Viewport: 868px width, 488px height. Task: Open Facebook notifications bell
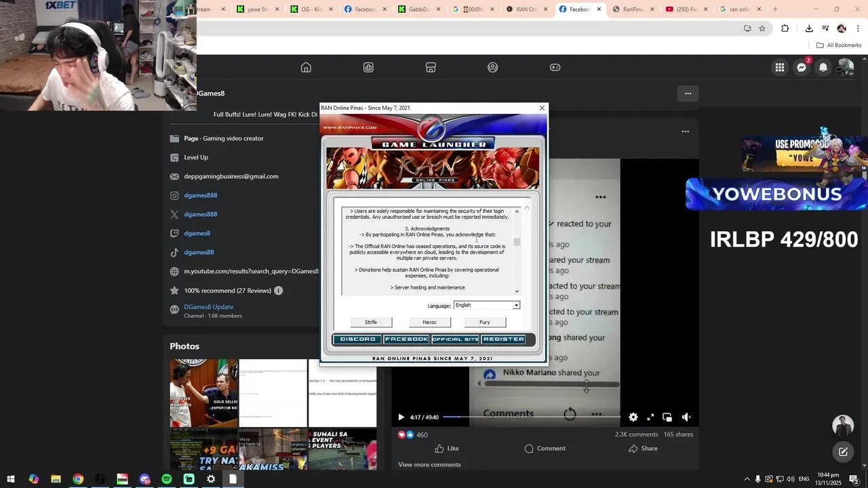[x=823, y=67]
